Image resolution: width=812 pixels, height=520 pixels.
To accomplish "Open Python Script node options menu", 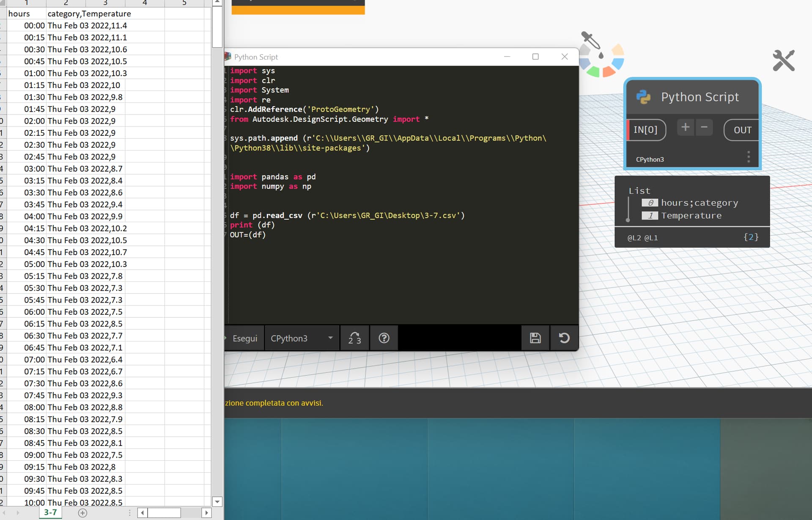I will 748,157.
